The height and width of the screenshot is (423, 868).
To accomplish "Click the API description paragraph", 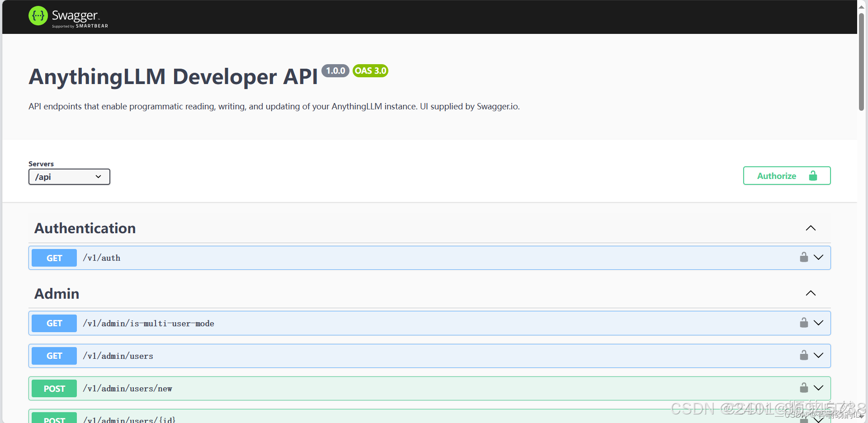I will (x=274, y=107).
